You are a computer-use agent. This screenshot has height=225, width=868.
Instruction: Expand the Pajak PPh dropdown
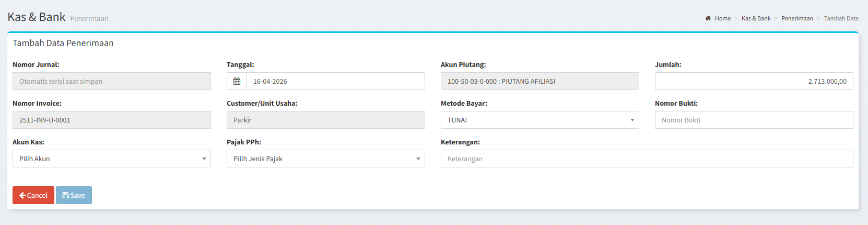click(x=325, y=159)
